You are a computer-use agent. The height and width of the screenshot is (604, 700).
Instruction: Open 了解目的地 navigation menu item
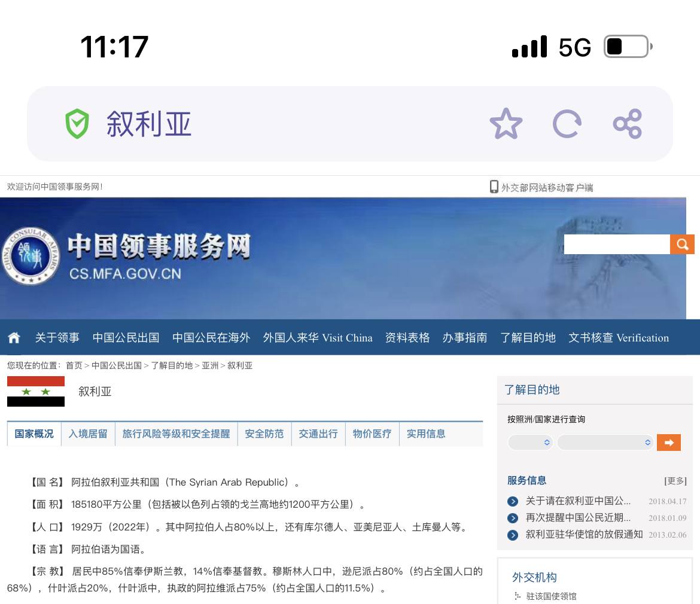coord(528,338)
